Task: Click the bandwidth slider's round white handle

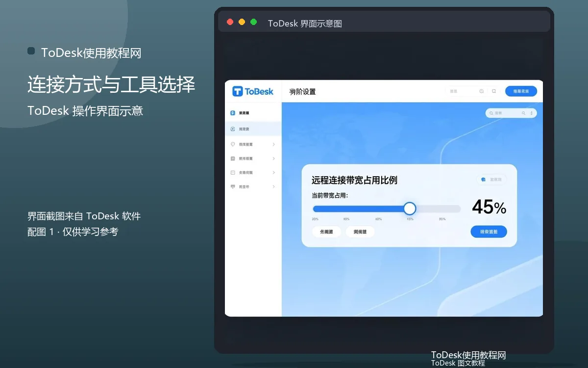Action: pos(410,209)
